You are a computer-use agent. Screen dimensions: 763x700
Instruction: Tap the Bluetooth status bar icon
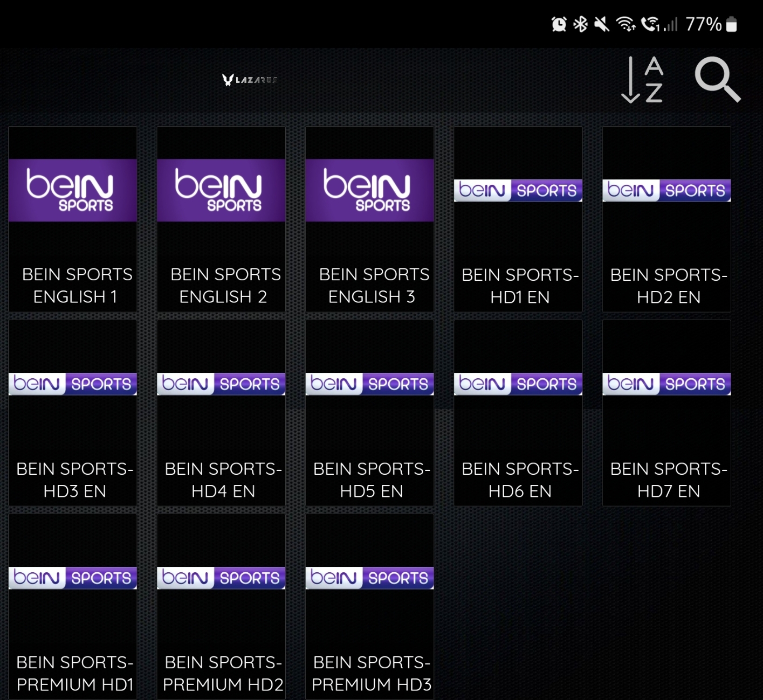tap(580, 24)
